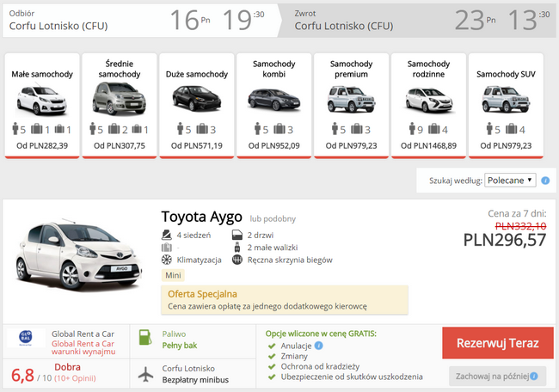
Task: Select the Samochody SUV category card
Action: click(x=506, y=106)
